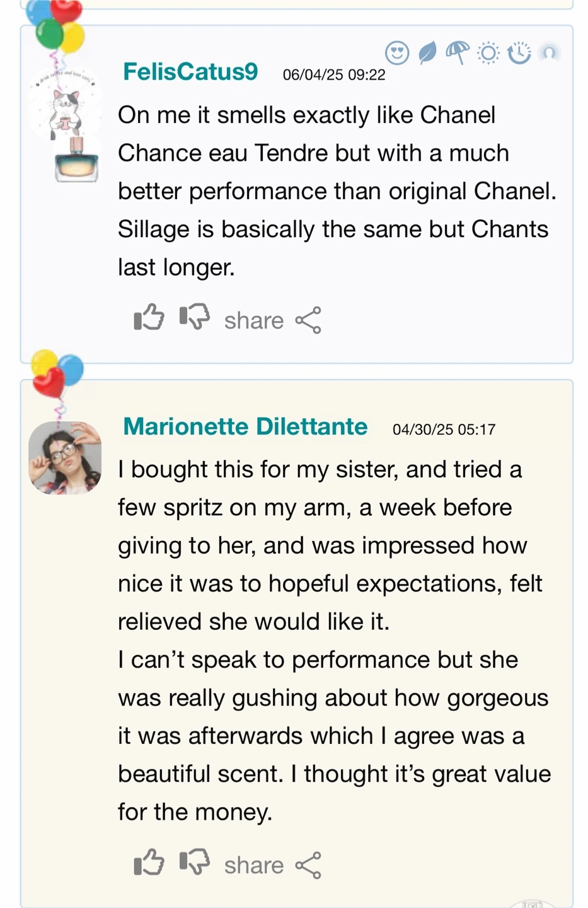View Marionette Dilettante's profile photo
This screenshot has height=908, width=588.
[x=65, y=458]
